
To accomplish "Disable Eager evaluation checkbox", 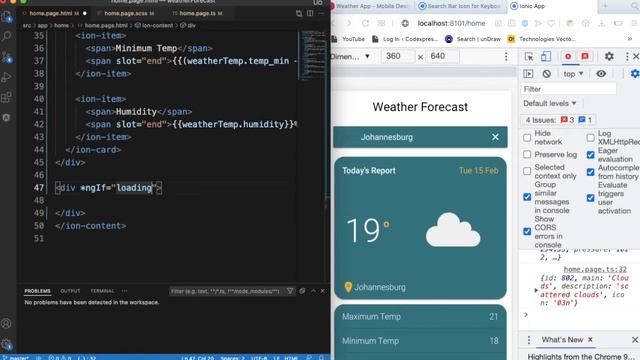I will pos(590,155).
